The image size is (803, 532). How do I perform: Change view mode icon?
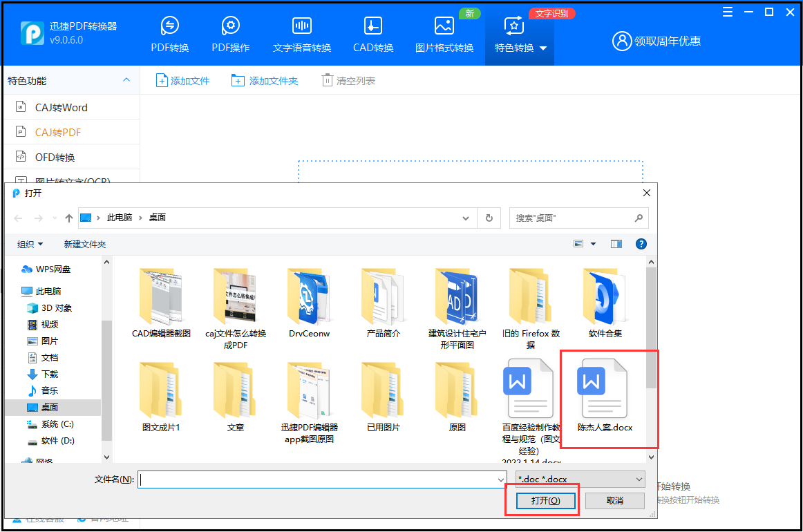pyautogui.click(x=578, y=244)
